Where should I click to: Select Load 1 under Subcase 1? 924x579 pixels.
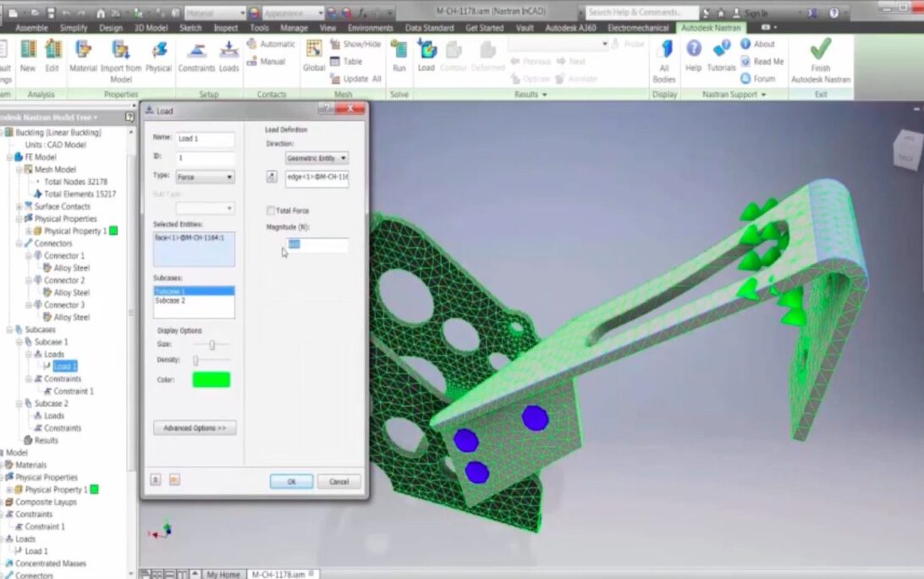[x=64, y=367]
